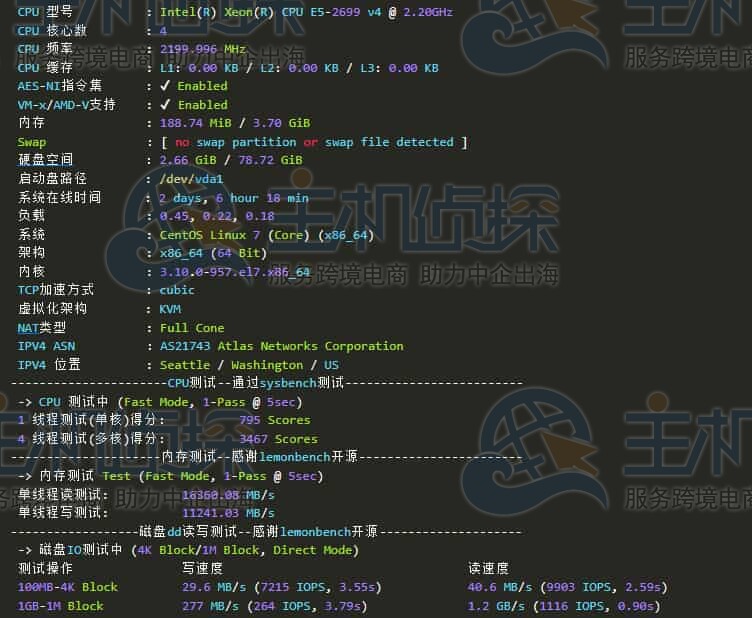This screenshot has width=752, height=618.
Task: Click the "磁盘dd读写测试" section header
Action: coord(188,532)
